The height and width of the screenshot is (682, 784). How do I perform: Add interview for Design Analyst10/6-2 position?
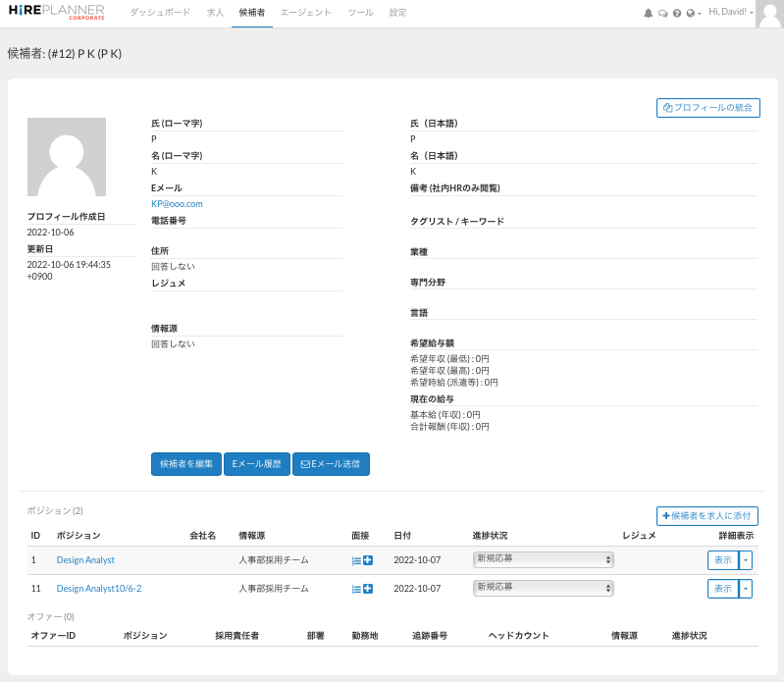pyautogui.click(x=368, y=589)
